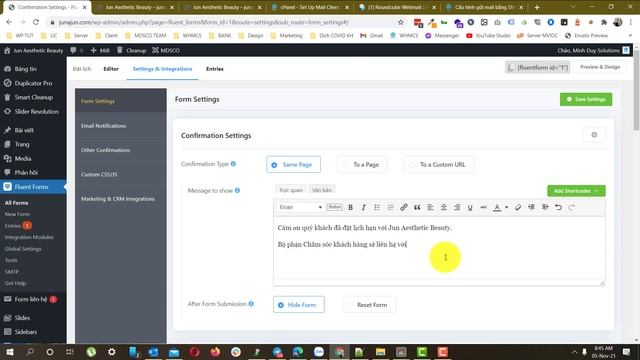Open Preview & Design
This screenshot has width=640, height=360.
click(x=600, y=67)
